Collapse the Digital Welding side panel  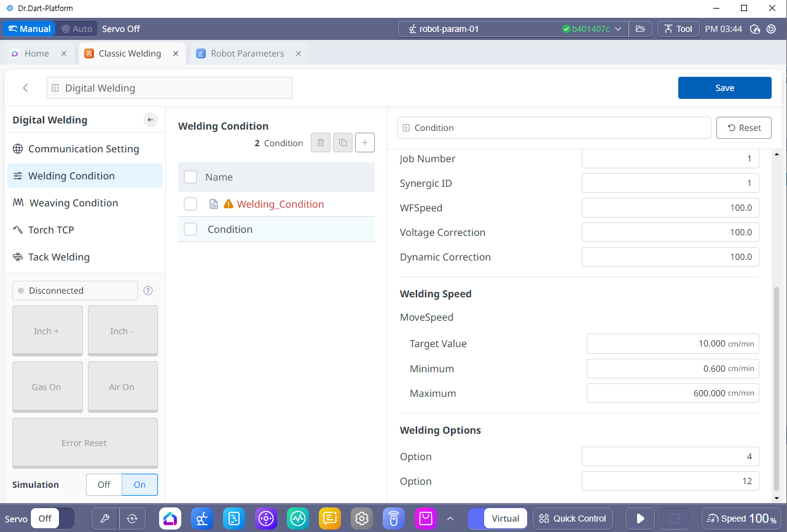point(151,120)
